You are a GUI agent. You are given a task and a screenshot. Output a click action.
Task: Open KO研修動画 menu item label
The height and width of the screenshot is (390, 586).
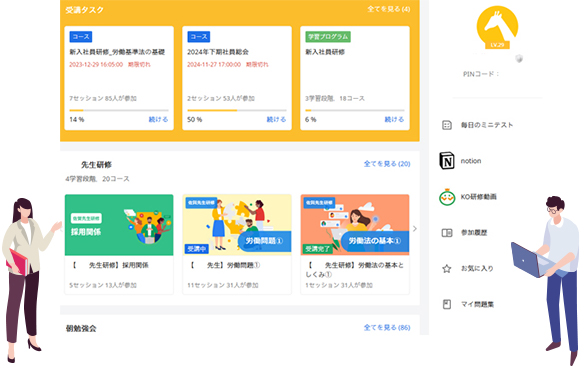click(x=478, y=197)
